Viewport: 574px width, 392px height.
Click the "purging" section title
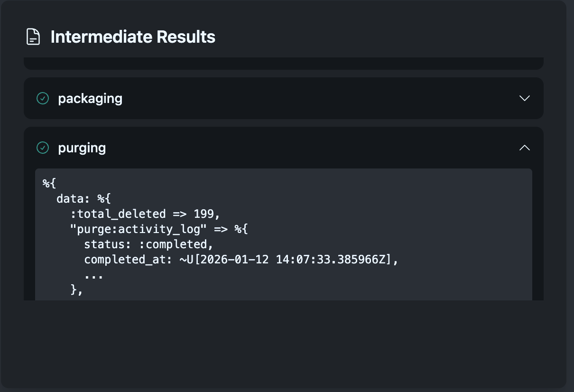(x=82, y=148)
